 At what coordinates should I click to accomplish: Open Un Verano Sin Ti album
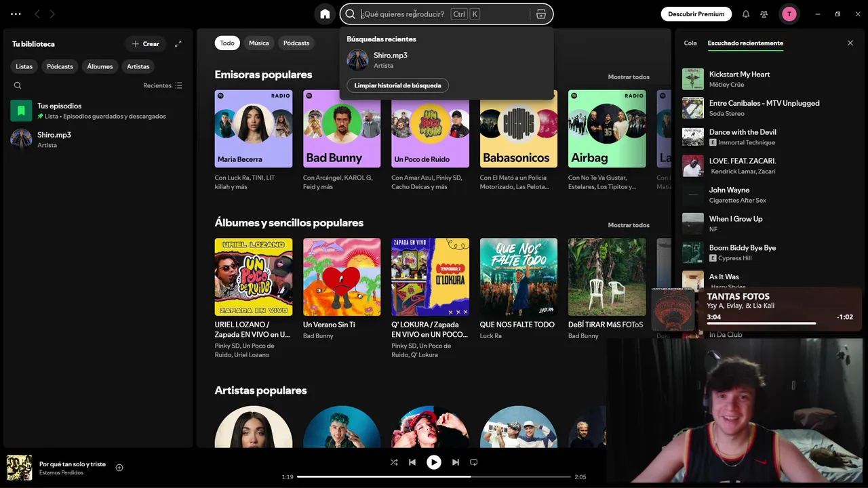342,289
